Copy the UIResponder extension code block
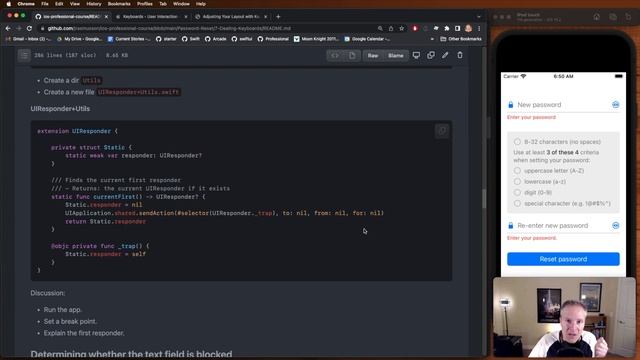Viewport: 640px width, 360px height. pos(442,131)
